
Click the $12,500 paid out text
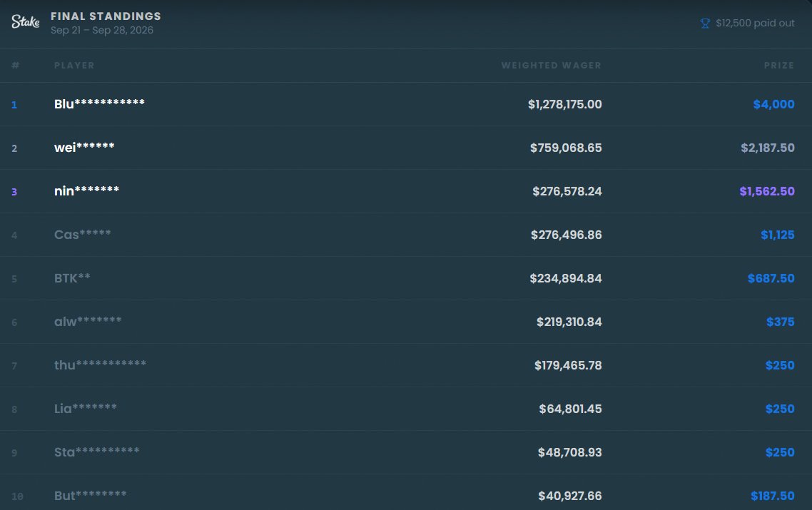[x=755, y=23]
